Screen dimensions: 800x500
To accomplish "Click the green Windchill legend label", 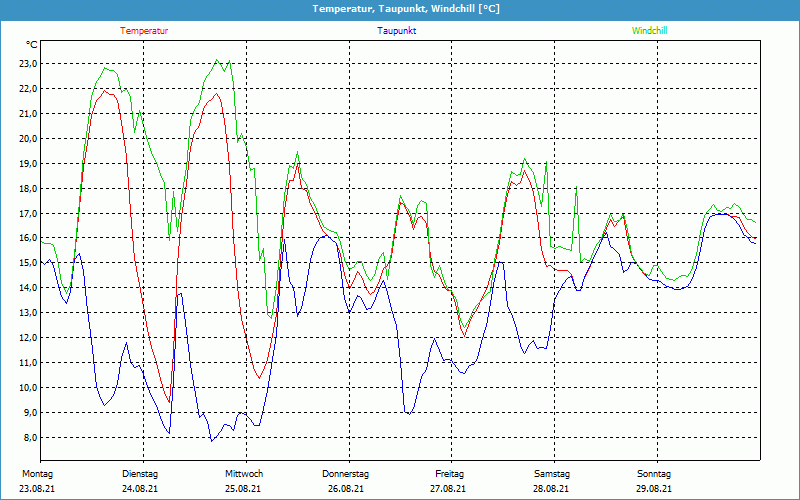I will click(x=649, y=31).
